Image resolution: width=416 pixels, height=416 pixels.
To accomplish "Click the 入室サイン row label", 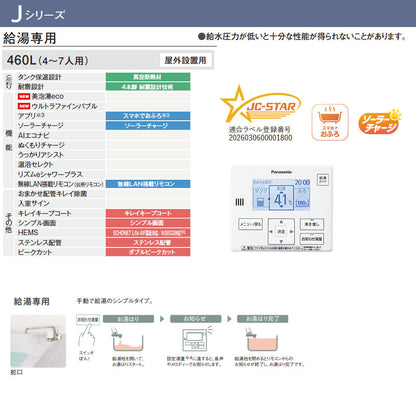I will pos(34,203).
